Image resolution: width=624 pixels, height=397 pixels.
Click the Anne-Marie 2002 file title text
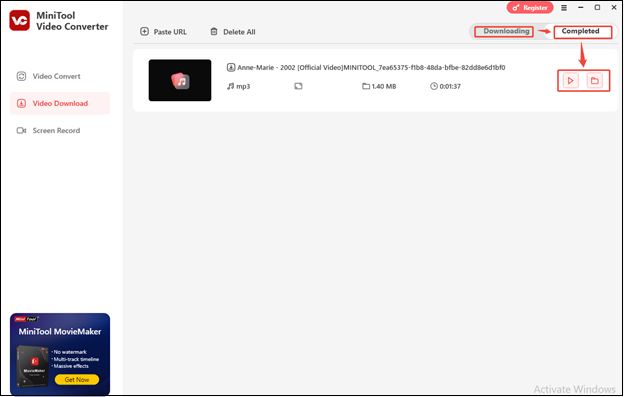click(371, 68)
